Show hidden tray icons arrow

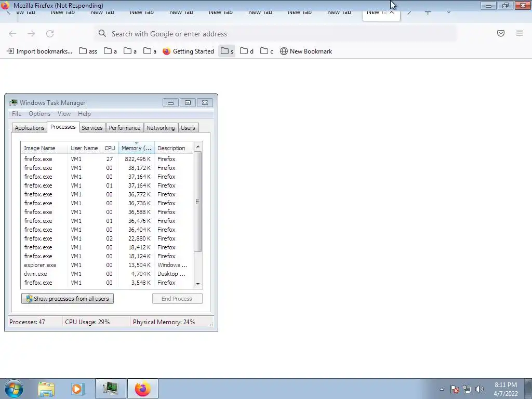point(442,389)
